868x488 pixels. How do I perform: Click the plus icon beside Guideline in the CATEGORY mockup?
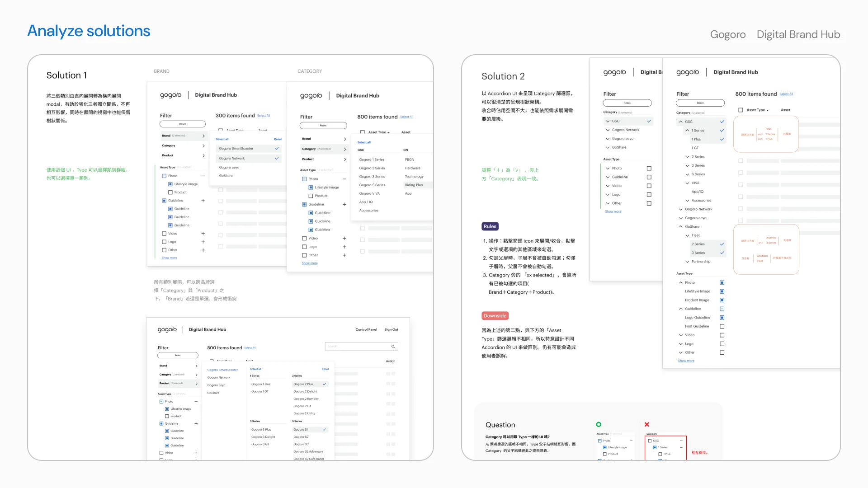click(x=344, y=204)
